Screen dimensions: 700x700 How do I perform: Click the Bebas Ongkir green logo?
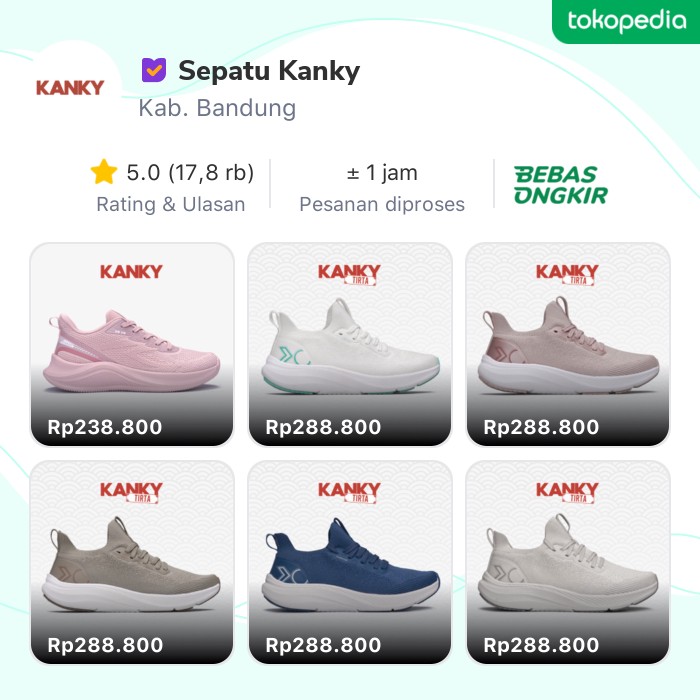tap(561, 185)
